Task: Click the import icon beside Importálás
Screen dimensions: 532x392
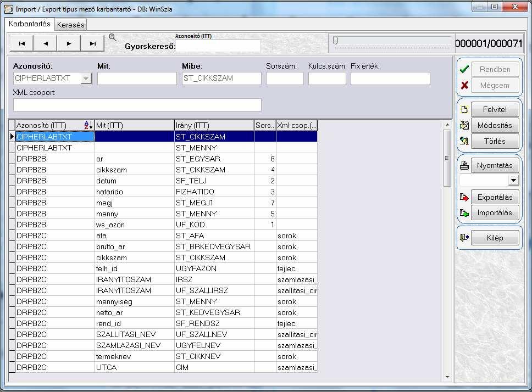Action: pos(464,213)
